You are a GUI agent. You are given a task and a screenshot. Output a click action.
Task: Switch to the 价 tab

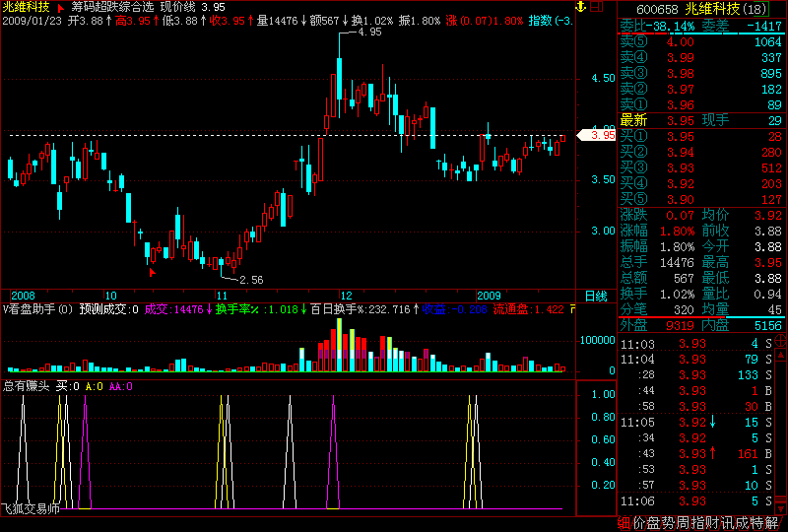[x=638, y=523]
